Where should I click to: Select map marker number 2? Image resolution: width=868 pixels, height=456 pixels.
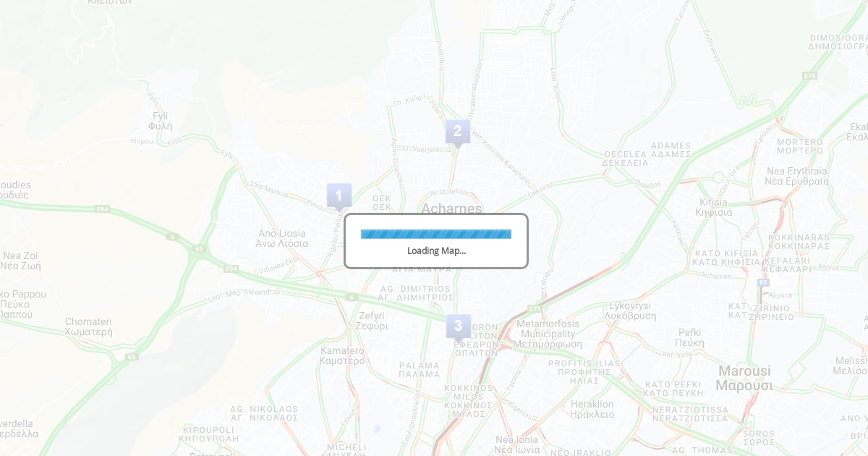[457, 132]
